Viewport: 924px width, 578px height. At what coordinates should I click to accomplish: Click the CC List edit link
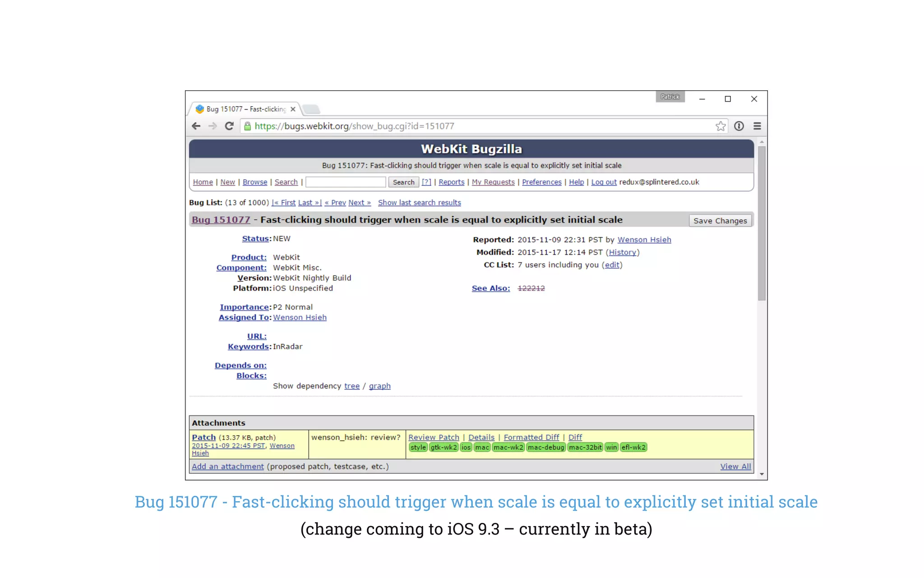[612, 265]
